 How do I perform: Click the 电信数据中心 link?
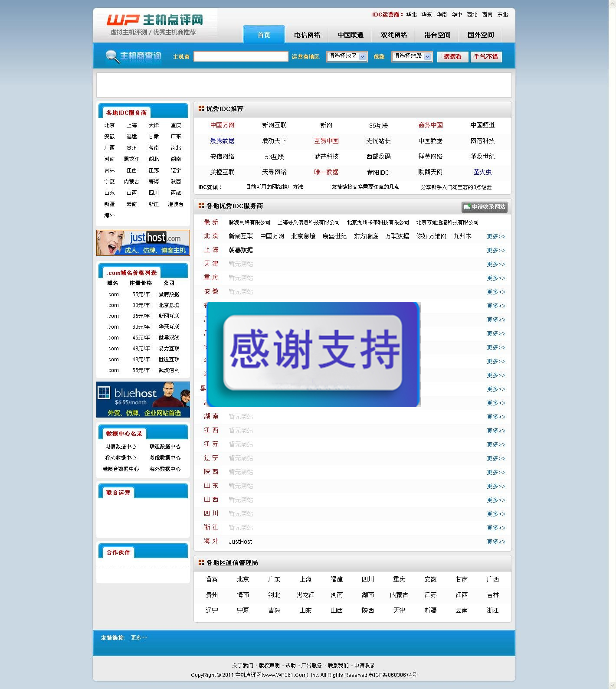(121, 447)
